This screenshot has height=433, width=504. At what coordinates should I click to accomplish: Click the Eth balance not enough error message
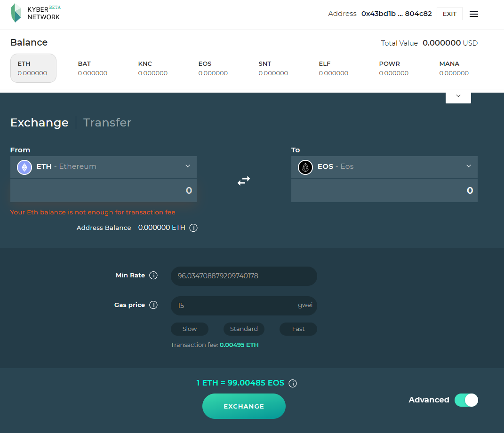[93, 213]
